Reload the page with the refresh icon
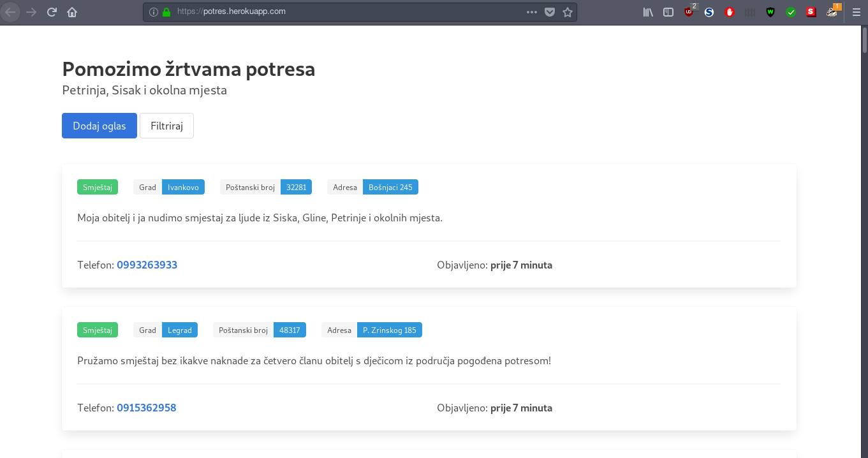This screenshot has width=868, height=458. pos(52,11)
